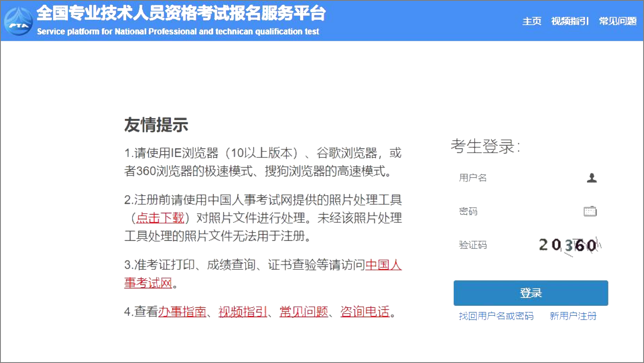Open 常见问题 in the top navigation

pos(618,21)
